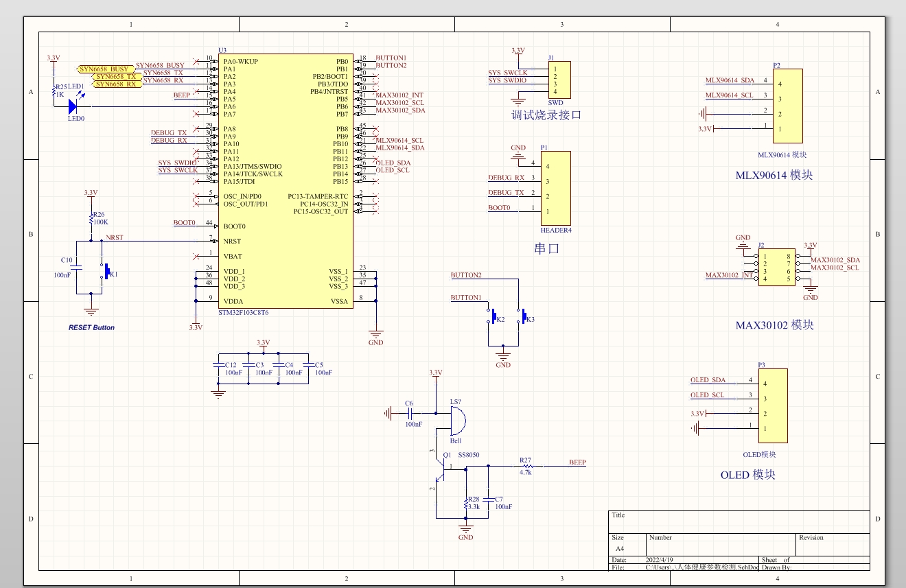This screenshot has width=906, height=588.
Task: Click push-button switch K3
Action: tap(525, 317)
